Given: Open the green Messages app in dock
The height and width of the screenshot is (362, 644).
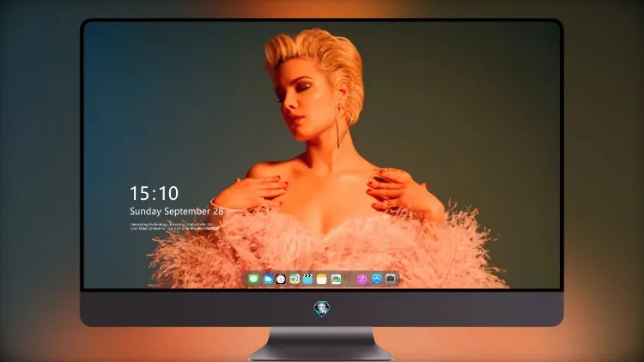Looking at the screenshot, I should tap(253, 280).
